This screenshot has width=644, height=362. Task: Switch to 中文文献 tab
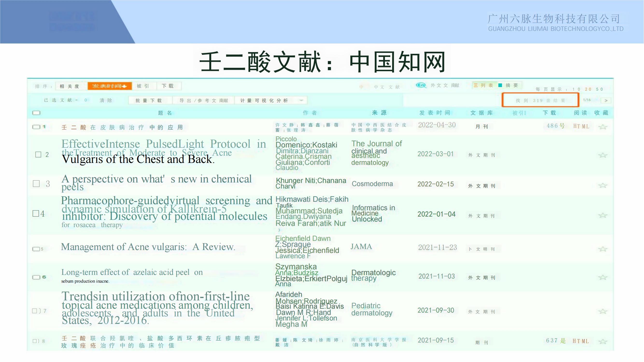(x=387, y=87)
